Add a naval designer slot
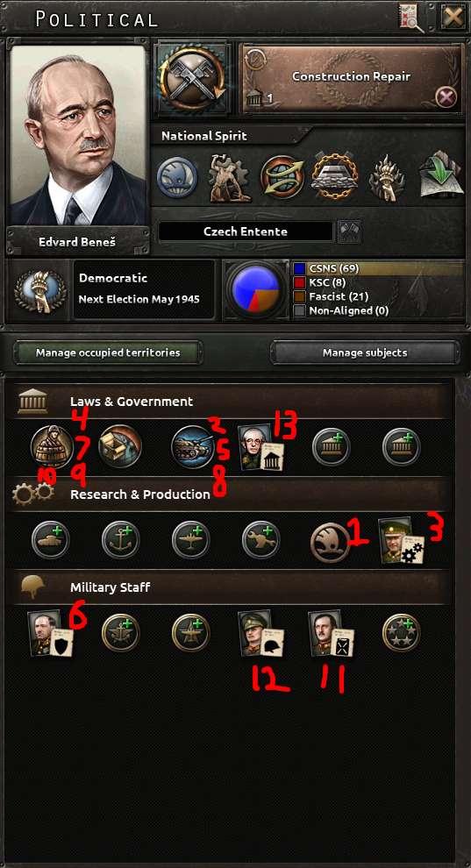This screenshot has width=471, height=868. pyautogui.click(x=121, y=538)
